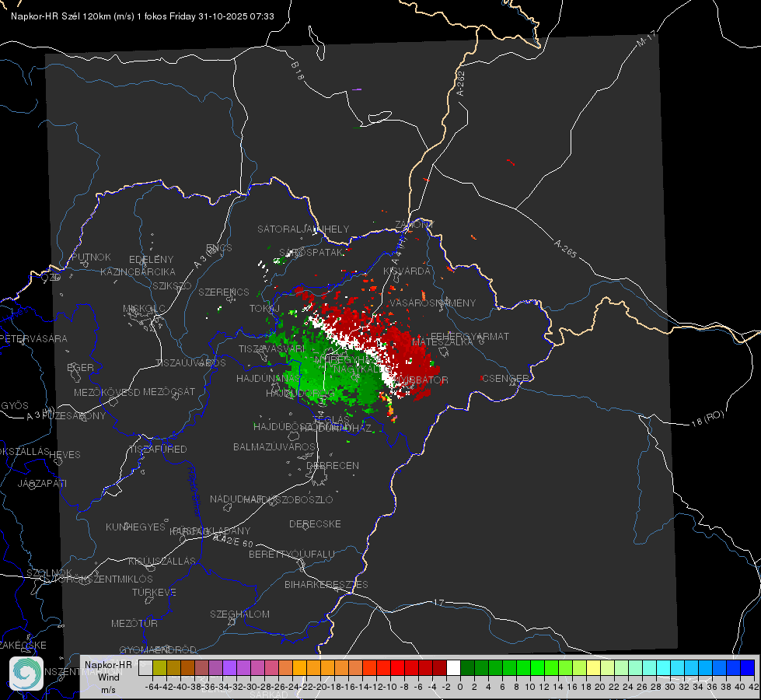
Task: Click the A-265 road label
Action: (565, 249)
